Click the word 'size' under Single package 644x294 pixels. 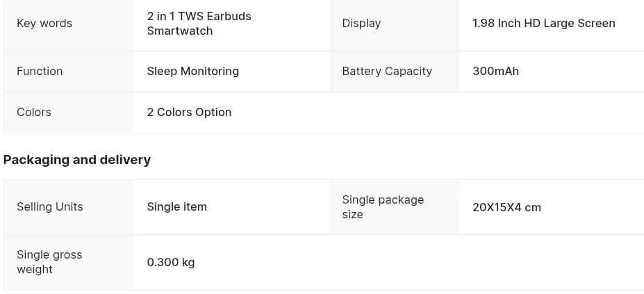(x=352, y=214)
